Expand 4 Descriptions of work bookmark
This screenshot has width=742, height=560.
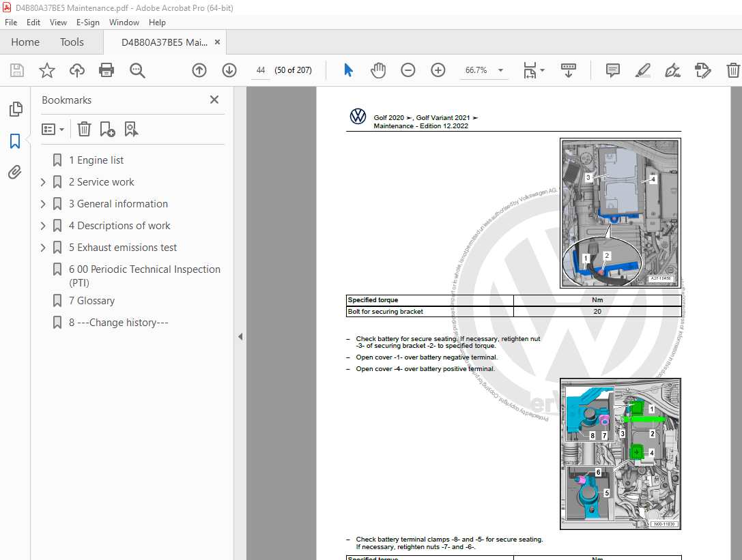(43, 226)
